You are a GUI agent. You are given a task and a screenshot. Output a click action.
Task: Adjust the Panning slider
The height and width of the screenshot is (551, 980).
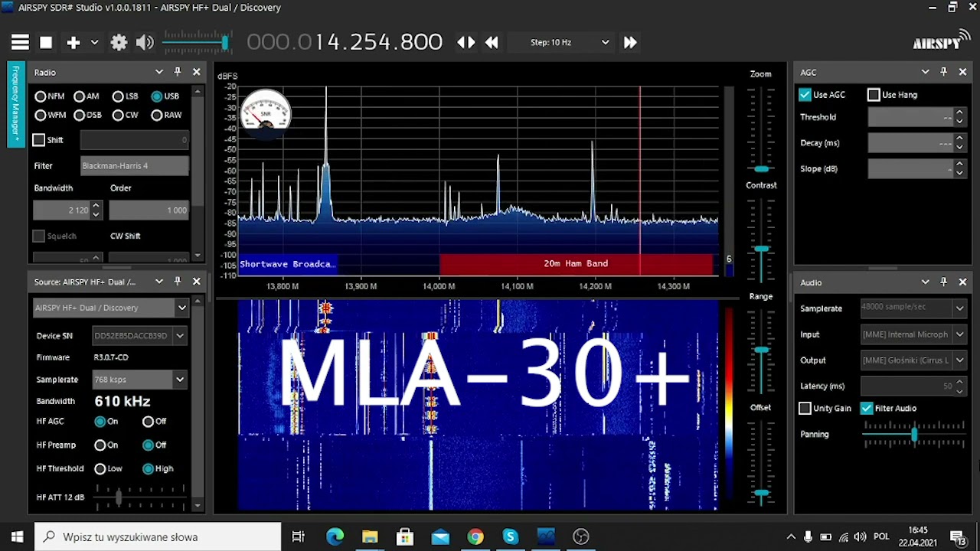(x=913, y=434)
